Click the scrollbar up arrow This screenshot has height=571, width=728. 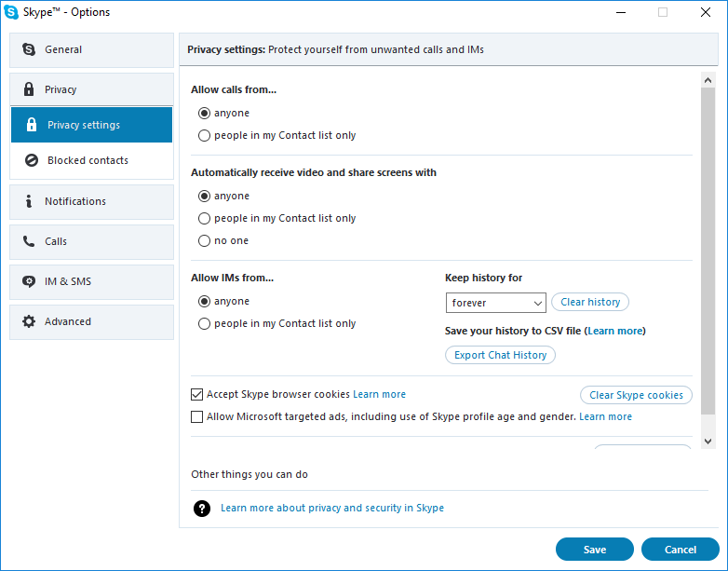pos(708,80)
